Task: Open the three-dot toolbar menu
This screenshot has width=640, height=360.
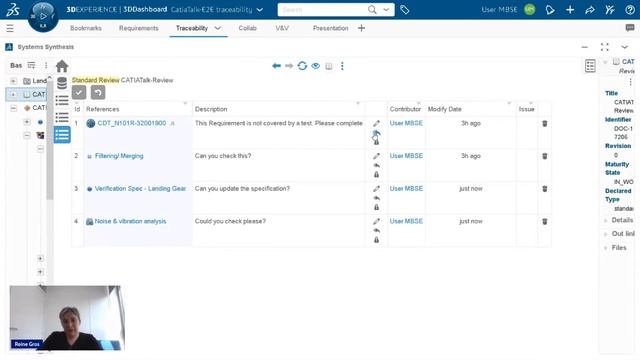Action: [x=342, y=66]
